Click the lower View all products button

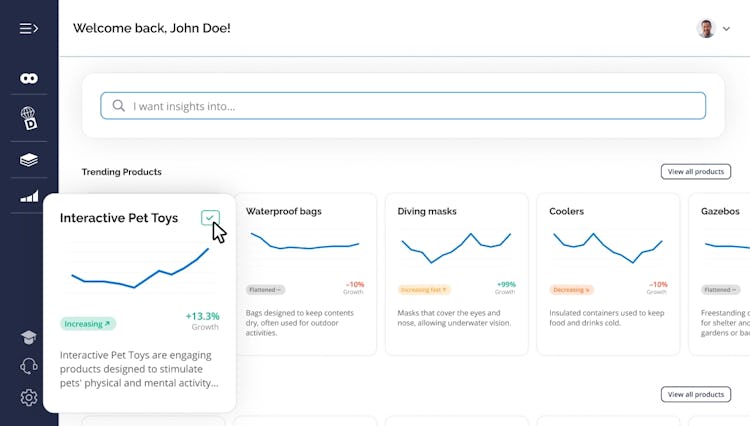(x=695, y=395)
